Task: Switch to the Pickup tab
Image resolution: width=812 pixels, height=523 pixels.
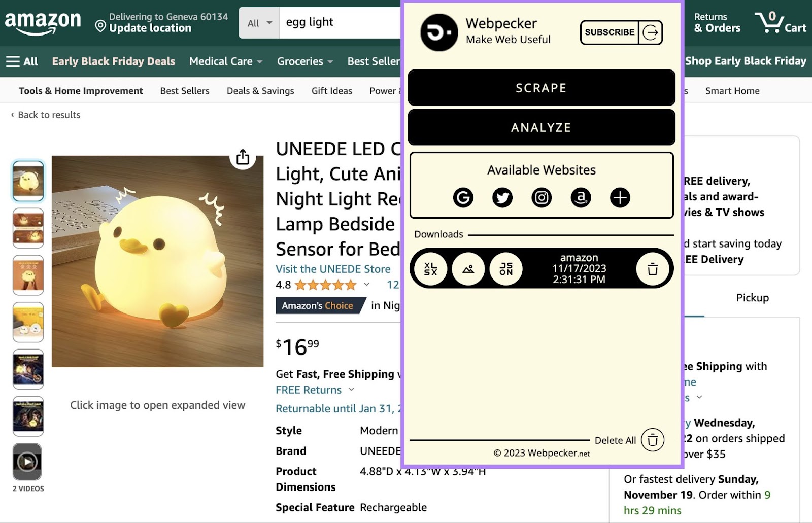Action: (752, 298)
